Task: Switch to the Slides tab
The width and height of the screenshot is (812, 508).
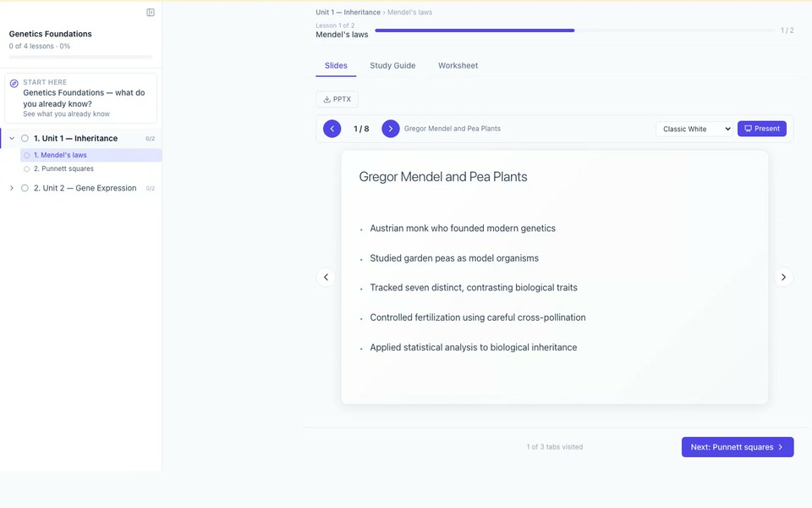Action: click(x=336, y=66)
